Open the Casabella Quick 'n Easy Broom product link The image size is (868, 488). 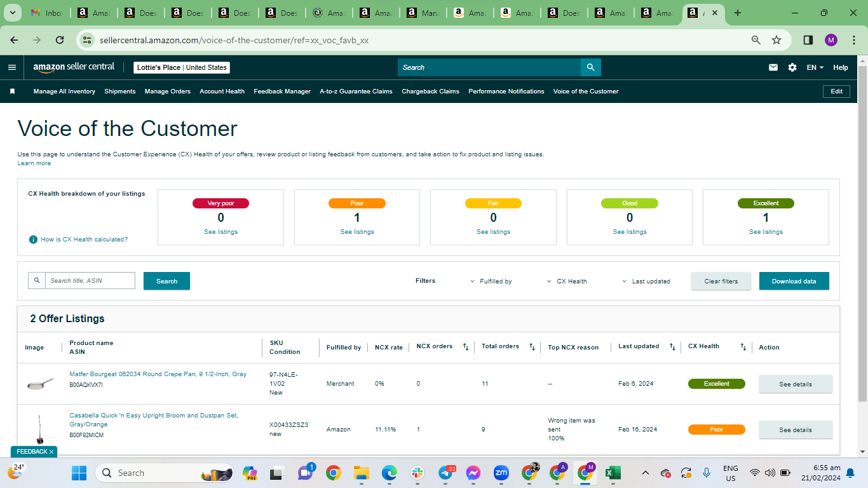154,419
